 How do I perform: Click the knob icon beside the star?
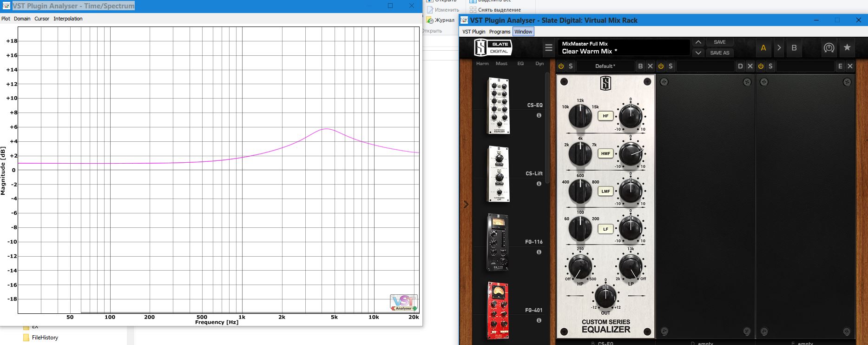pyautogui.click(x=829, y=47)
